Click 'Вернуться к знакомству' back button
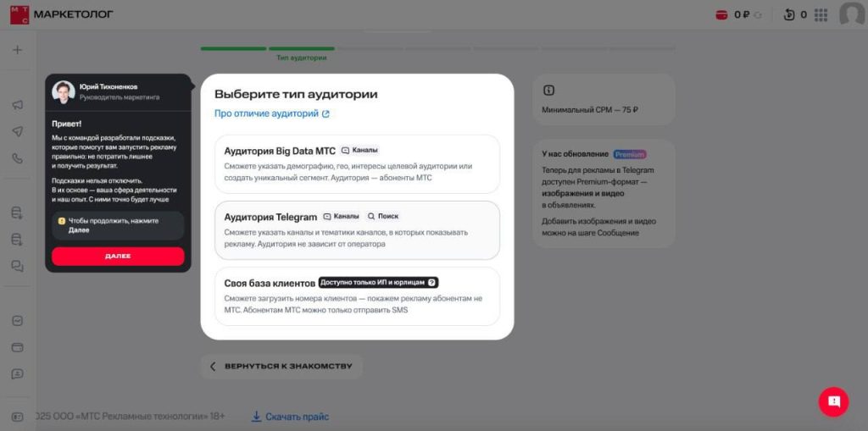The image size is (868, 431). click(281, 367)
